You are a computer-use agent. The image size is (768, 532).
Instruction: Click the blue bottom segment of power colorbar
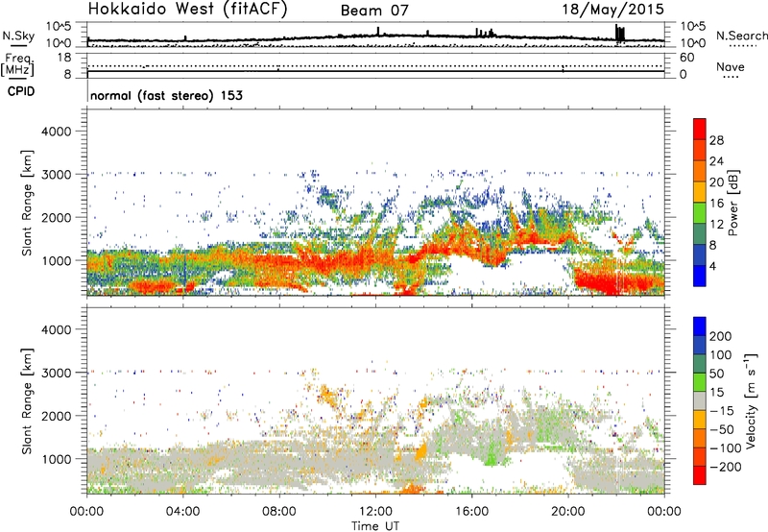pyautogui.click(x=700, y=276)
